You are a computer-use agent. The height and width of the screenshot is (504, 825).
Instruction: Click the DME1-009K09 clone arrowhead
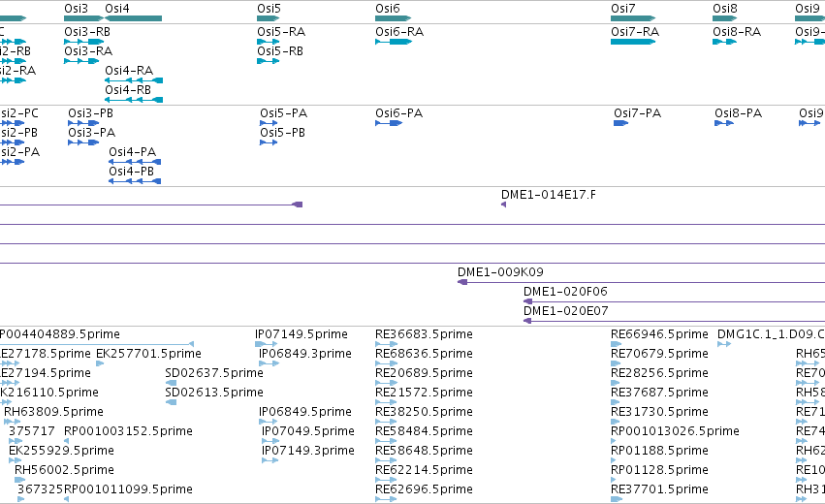click(462, 282)
